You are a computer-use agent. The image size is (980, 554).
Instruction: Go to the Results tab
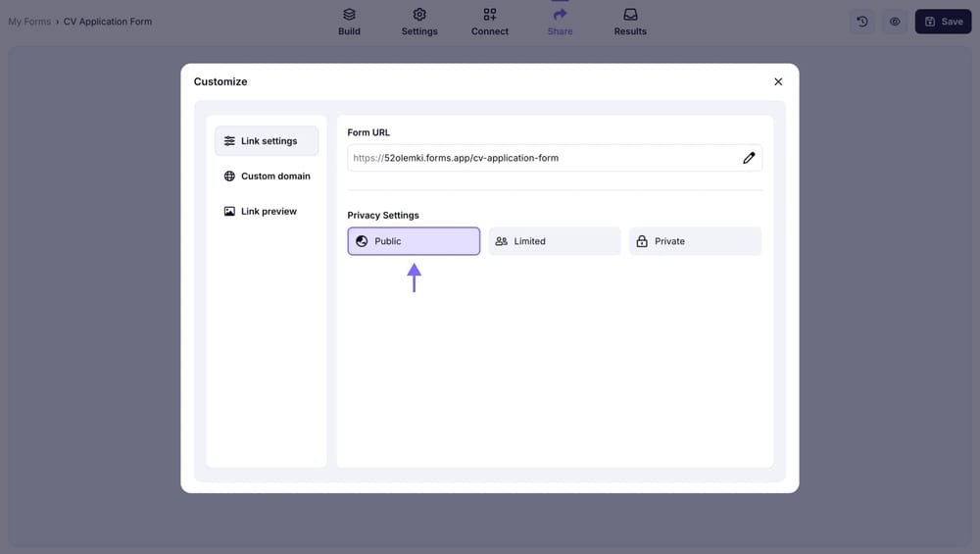click(630, 22)
